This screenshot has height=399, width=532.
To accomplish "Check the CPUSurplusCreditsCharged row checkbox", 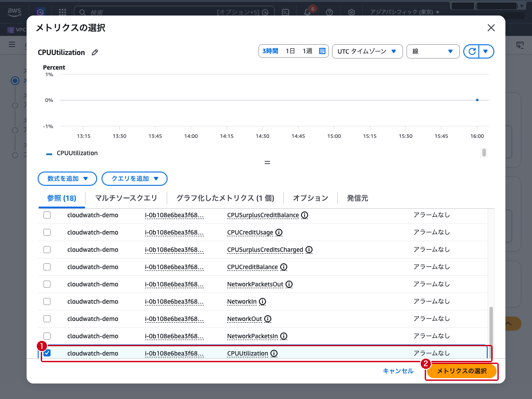I will 47,250.
